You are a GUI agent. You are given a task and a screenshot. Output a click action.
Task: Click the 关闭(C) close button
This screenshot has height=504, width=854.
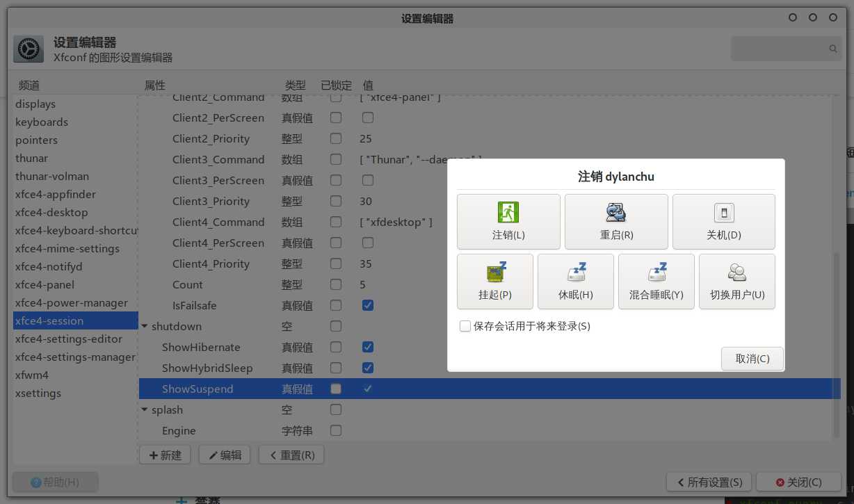799,482
